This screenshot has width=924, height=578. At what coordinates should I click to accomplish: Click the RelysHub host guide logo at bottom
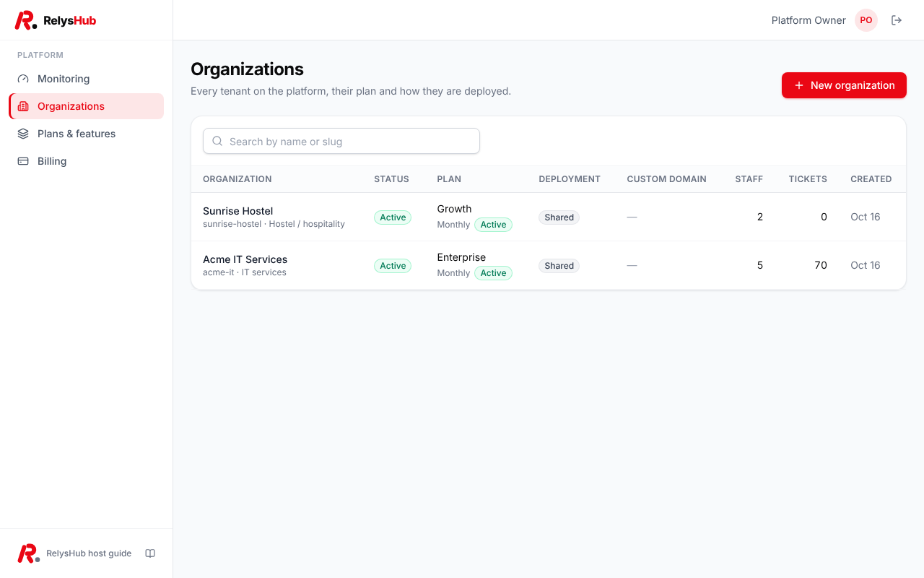click(x=29, y=553)
